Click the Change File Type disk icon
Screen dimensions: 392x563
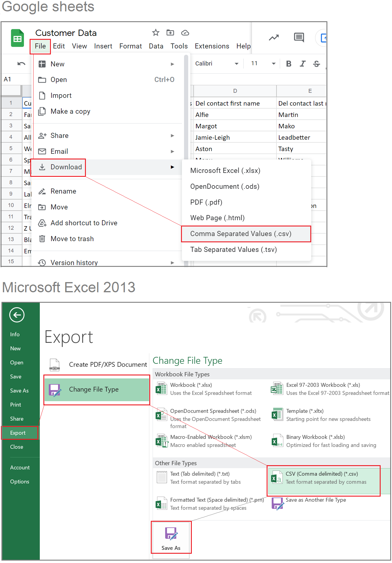tap(55, 390)
